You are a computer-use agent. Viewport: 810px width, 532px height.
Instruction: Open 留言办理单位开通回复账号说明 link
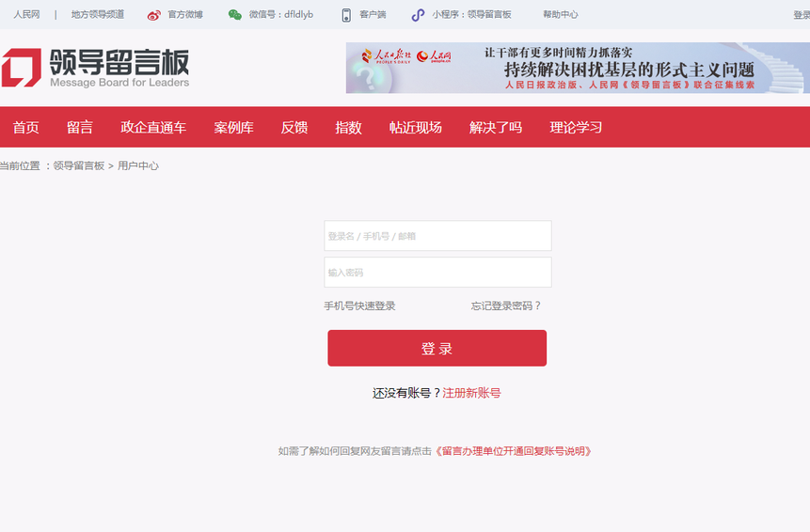pos(513,451)
